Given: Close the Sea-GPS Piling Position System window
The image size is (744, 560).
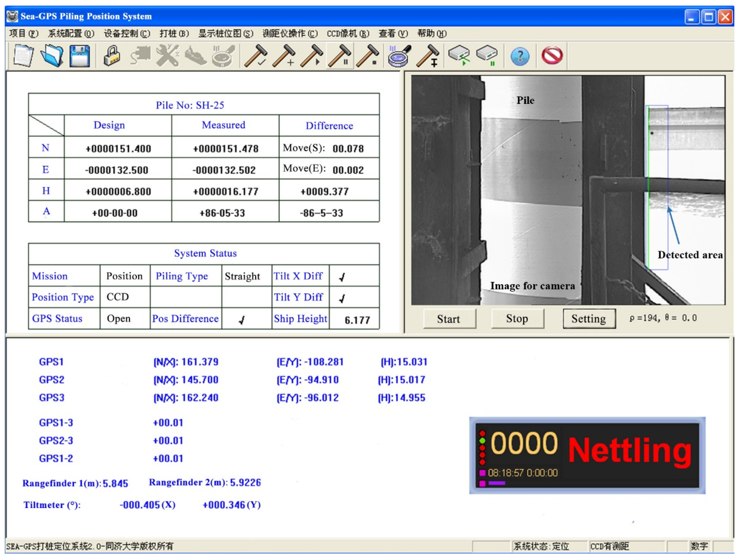Looking at the screenshot, I should [x=725, y=17].
